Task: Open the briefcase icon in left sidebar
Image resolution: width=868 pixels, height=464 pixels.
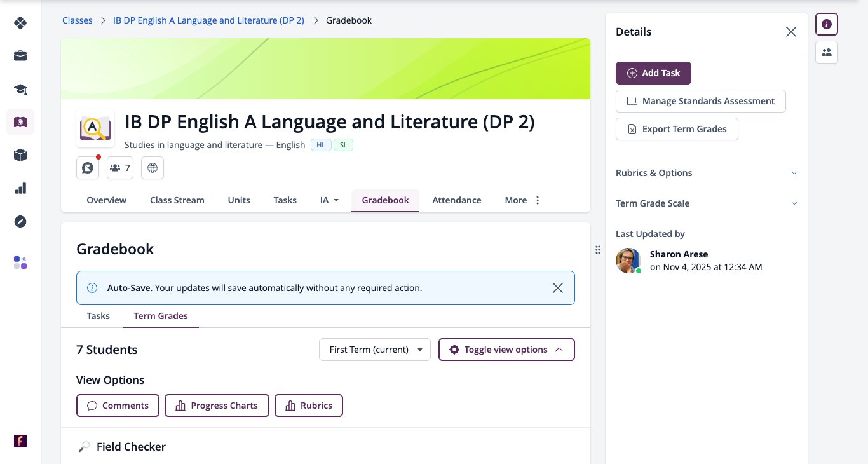Action: [x=20, y=56]
